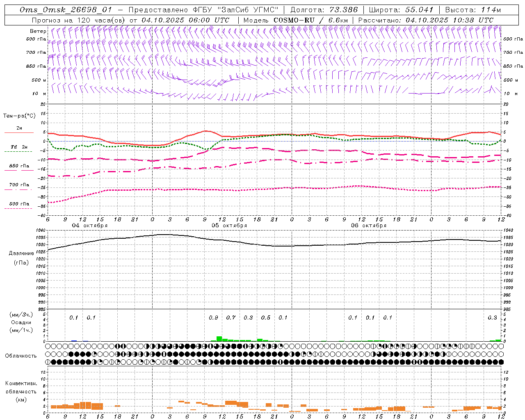Click the Осадки precipitation label
Image resolution: width=525 pixels, height=420 pixels.
click(21, 322)
